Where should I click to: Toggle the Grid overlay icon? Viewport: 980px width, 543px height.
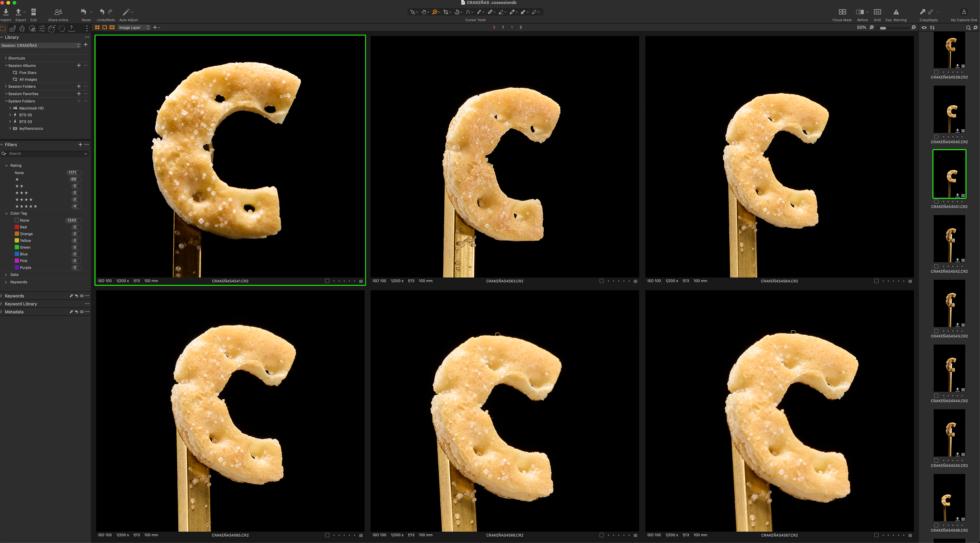tap(877, 12)
